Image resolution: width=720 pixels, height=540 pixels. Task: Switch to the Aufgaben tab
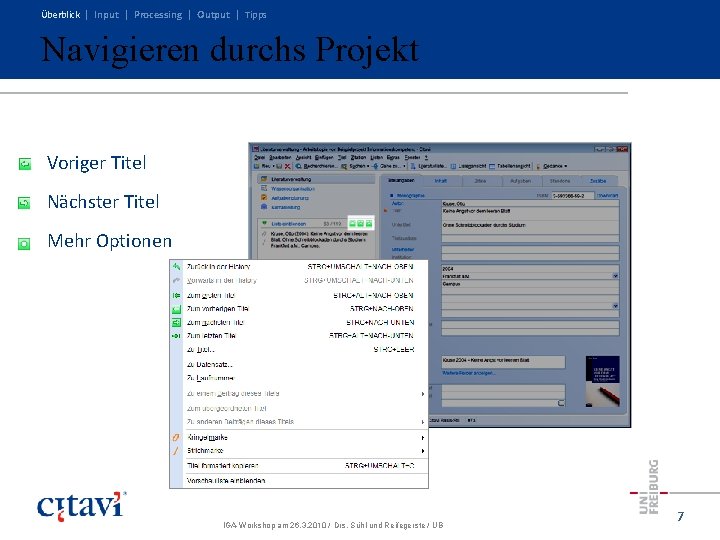521,181
